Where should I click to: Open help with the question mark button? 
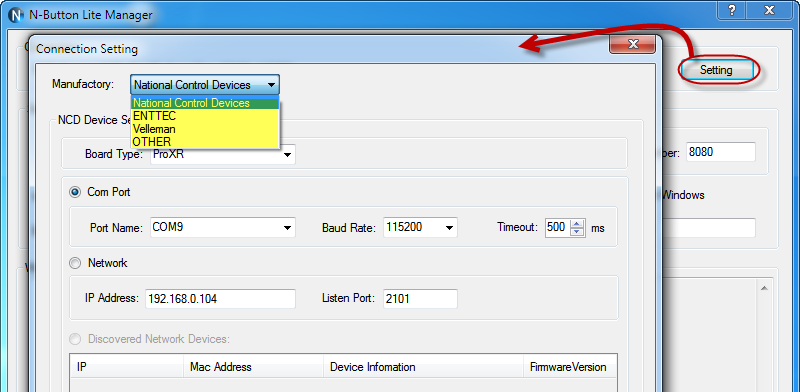[x=732, y=9]
